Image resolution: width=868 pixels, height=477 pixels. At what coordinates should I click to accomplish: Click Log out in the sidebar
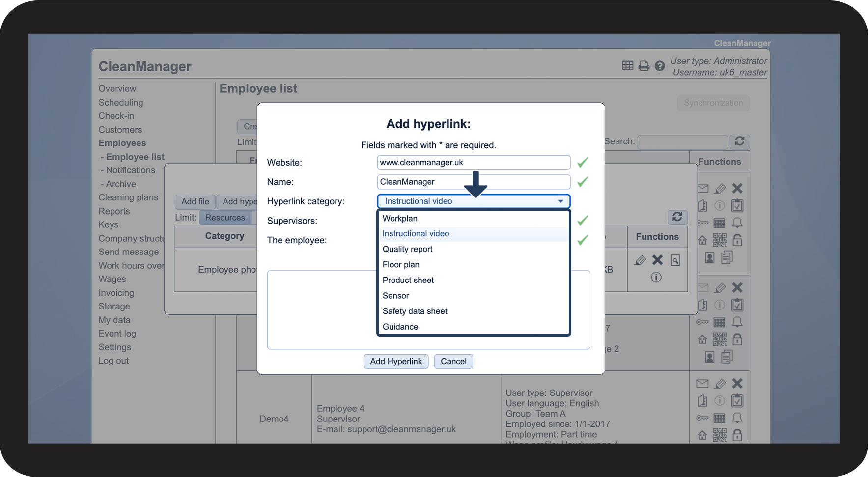pyautogui.click(x=113, y=361)
